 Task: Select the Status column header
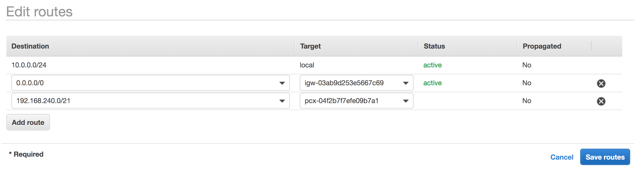click(x=434, y=46)
